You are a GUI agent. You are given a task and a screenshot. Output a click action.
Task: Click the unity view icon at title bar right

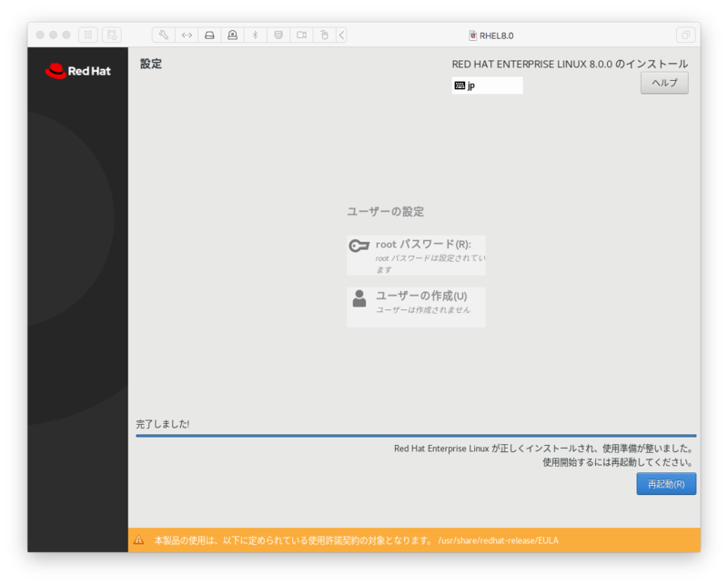[x=685, y=35]
